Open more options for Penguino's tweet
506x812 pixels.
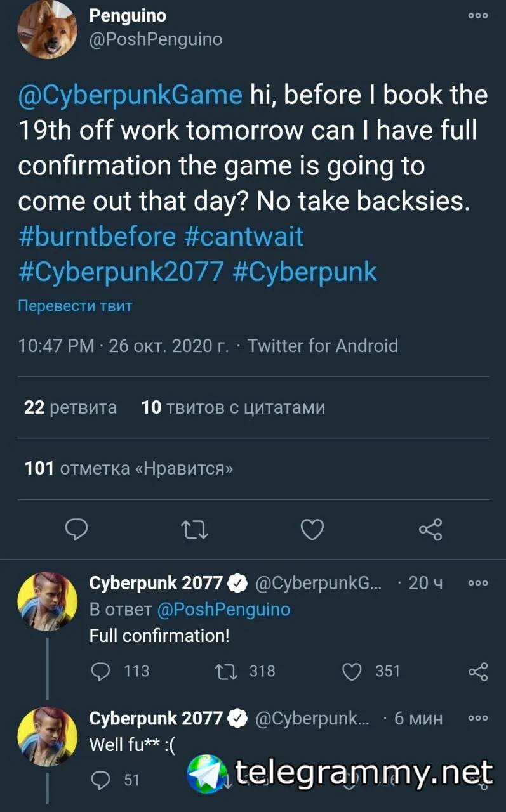tap(477, 16)
